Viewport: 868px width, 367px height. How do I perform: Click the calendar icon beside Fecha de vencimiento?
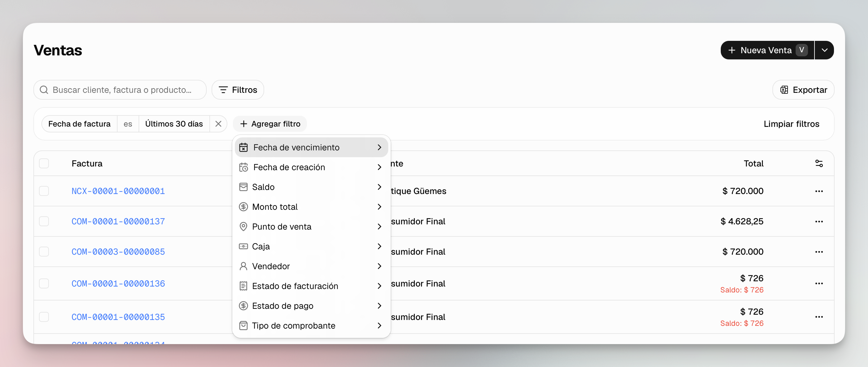243,147
